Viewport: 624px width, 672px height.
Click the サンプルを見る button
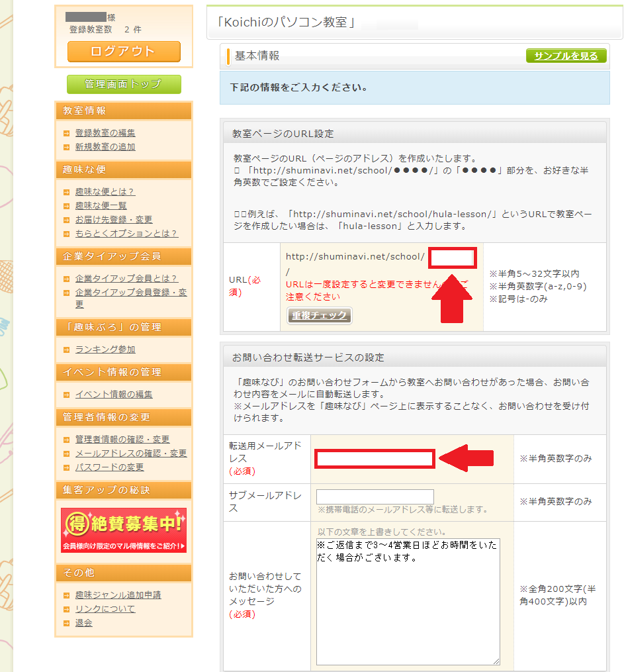(x=566, y=56)
